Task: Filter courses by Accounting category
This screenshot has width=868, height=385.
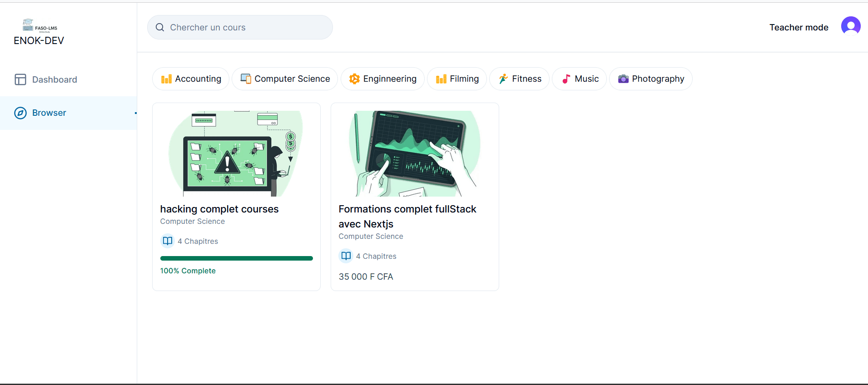Action: pyautogui.click(x=191, y=79)
